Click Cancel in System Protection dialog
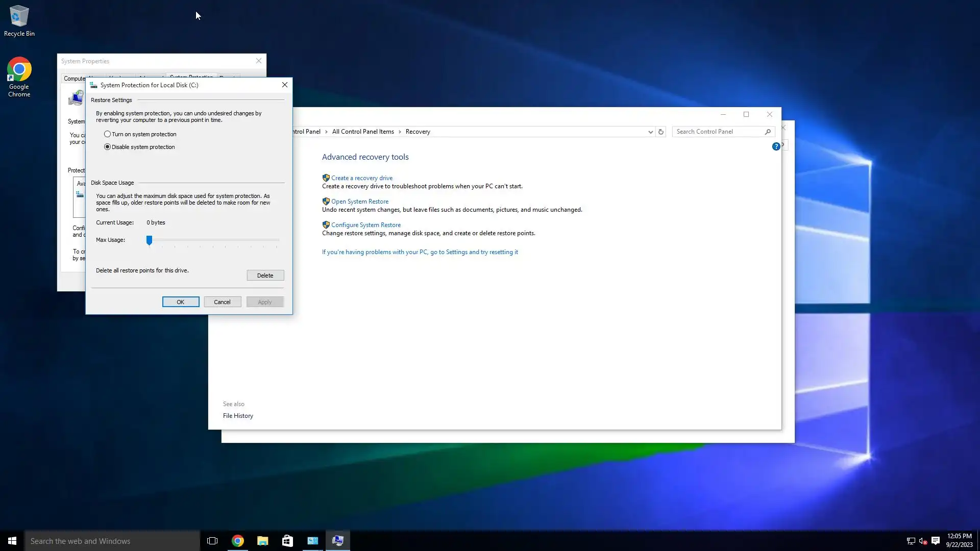 tap(222, 302)
